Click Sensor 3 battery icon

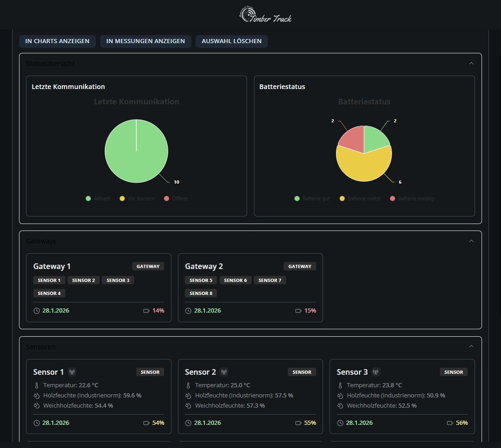[x=450, y=423]
